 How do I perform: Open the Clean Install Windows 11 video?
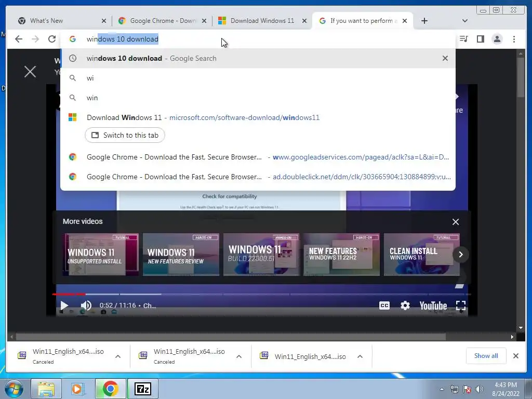422,255
